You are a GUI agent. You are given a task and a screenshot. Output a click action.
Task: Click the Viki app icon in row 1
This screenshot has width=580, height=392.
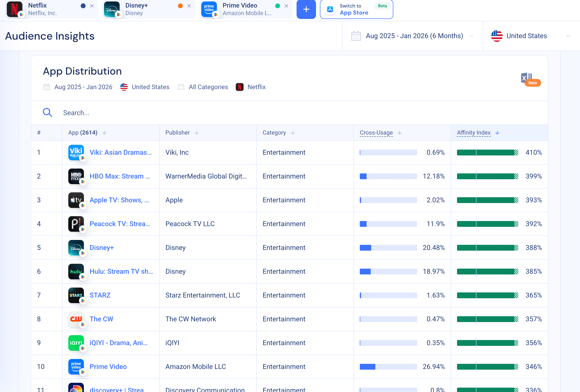click(76, 152)
